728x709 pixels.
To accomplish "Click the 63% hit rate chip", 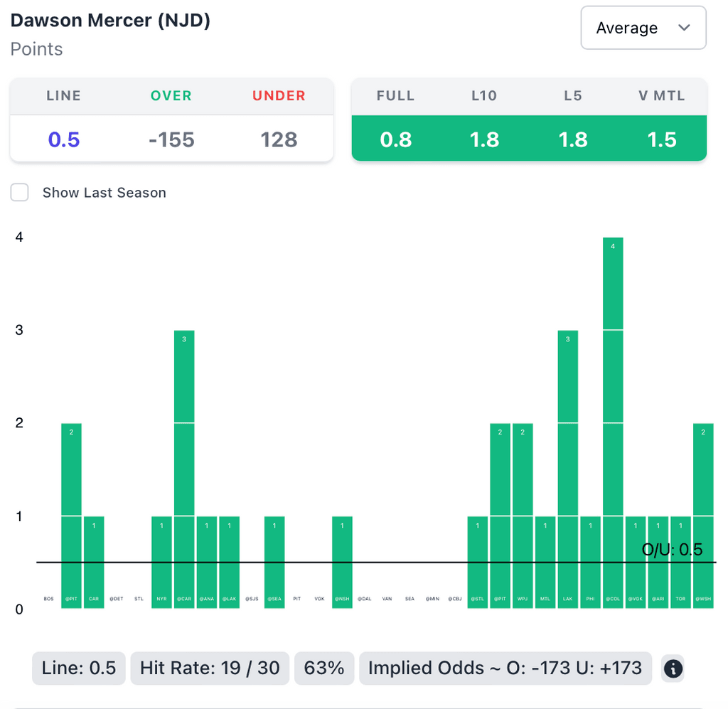I will [324, 668].
